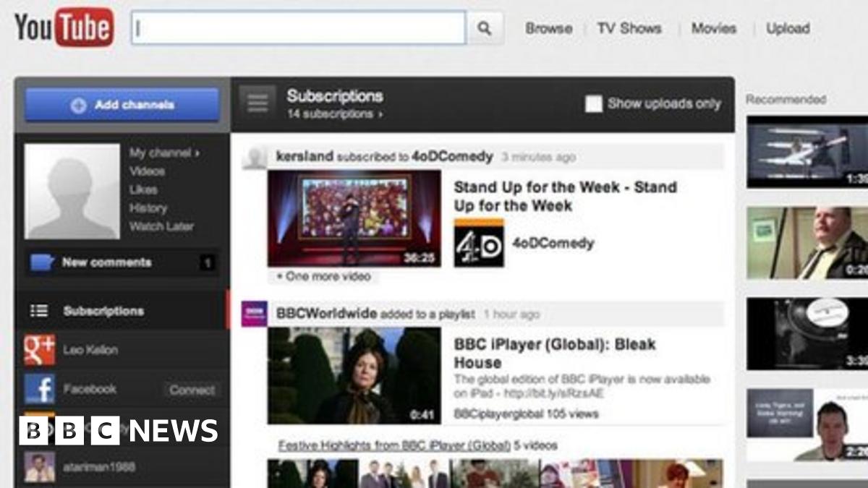
Task: Open the TV Shows menu item
Action: pyautogui.click(x=629, y=29)
